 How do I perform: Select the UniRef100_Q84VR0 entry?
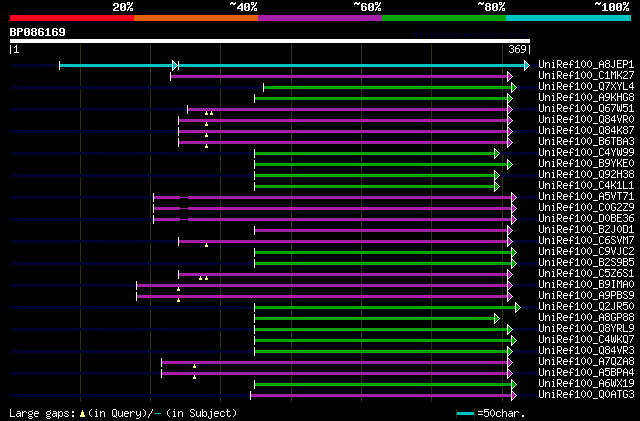pyautogui.click(x=586, y=120)
